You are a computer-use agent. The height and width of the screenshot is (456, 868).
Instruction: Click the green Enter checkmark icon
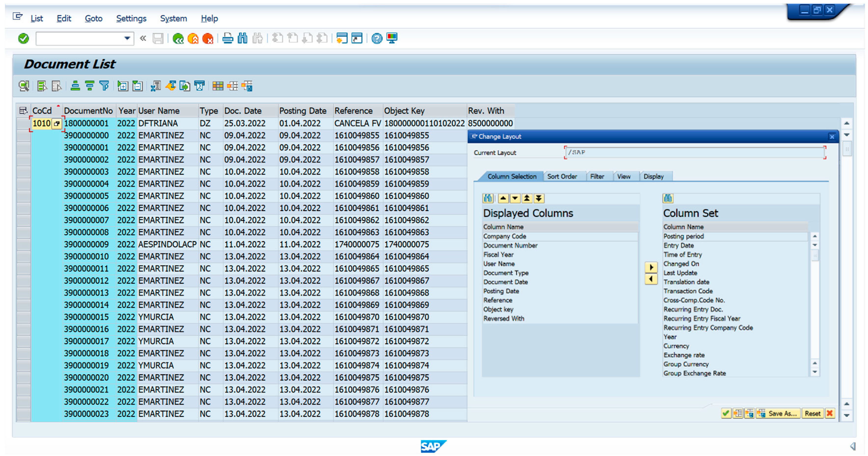pyautogui.click(x=23, y=38)
